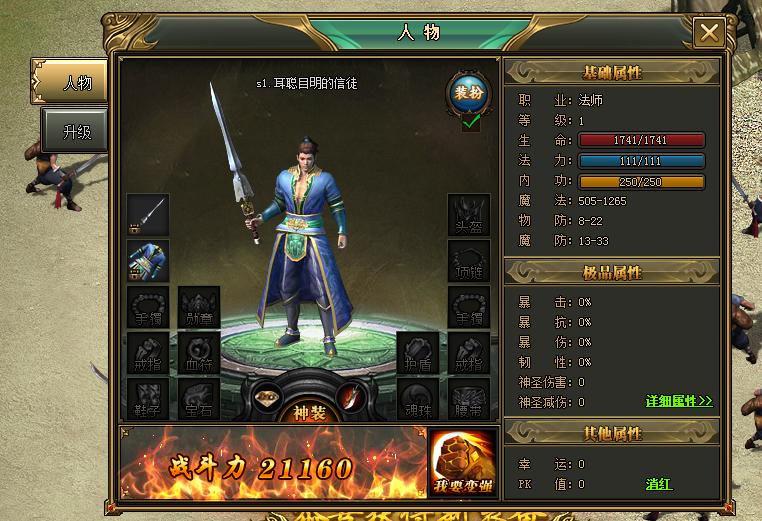Click the red 生命 health bar
The height and width of the screenshot is (521, 762).
pyautogui.click(x=641, y=140)
